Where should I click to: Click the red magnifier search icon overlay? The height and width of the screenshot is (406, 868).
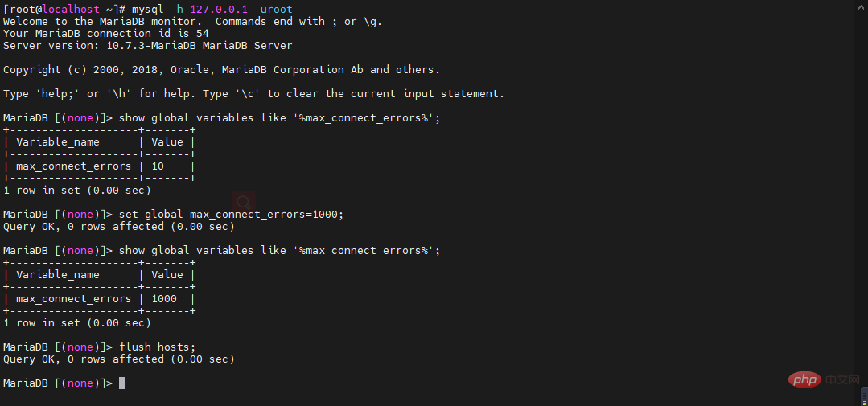tap(244, 202)
